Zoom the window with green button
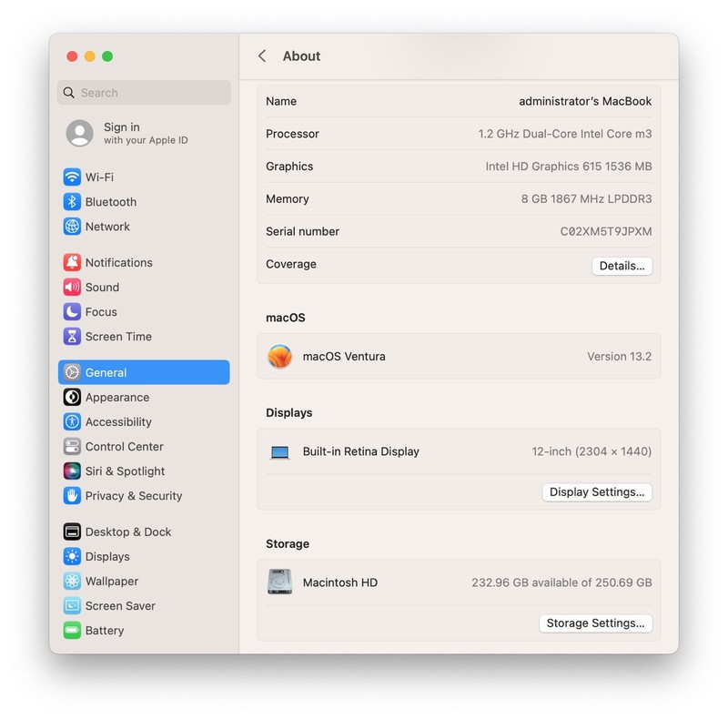 107,56
